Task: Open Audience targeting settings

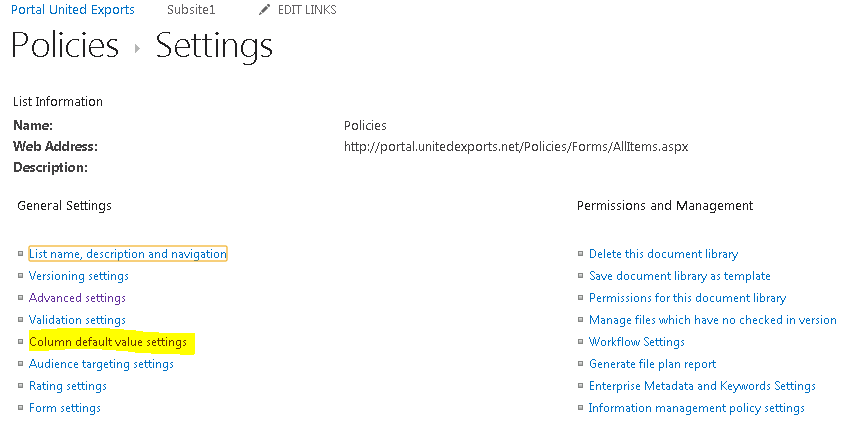Action: pyautogui.click(x=101, y=364)
